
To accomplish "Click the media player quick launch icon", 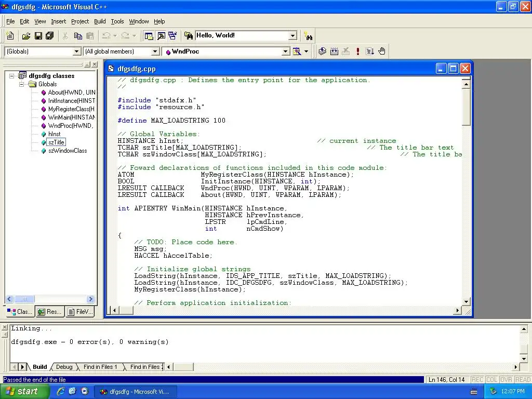I will click(85, 391).
